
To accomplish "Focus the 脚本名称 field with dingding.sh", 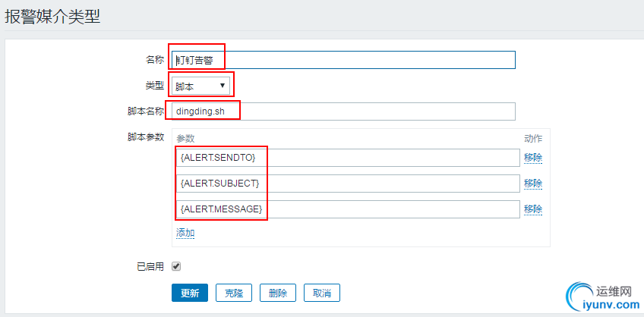I will 343,111.
